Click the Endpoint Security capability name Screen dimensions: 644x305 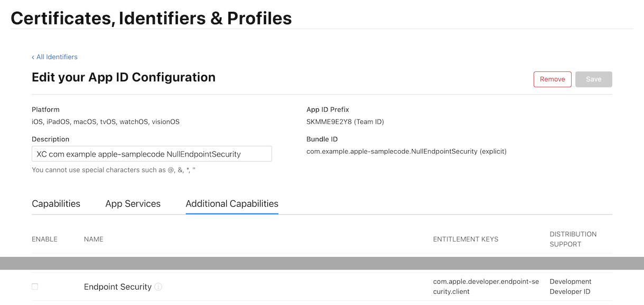pyautogui.click(x=117, y=287)
